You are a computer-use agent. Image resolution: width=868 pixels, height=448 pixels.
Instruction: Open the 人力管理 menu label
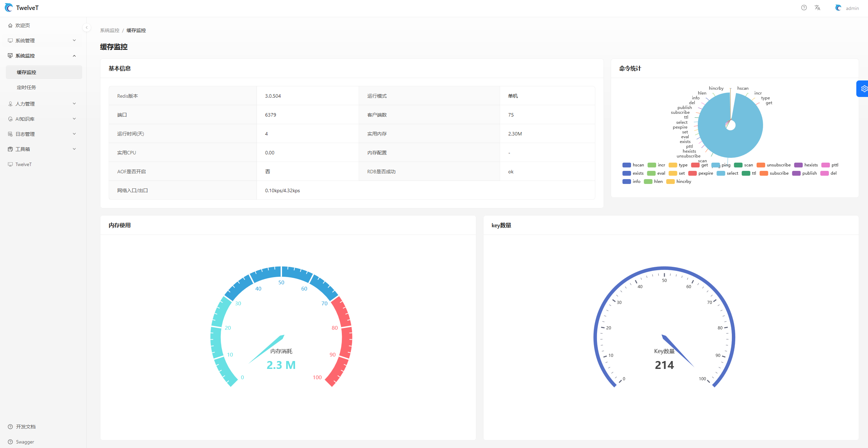(25, 104)
